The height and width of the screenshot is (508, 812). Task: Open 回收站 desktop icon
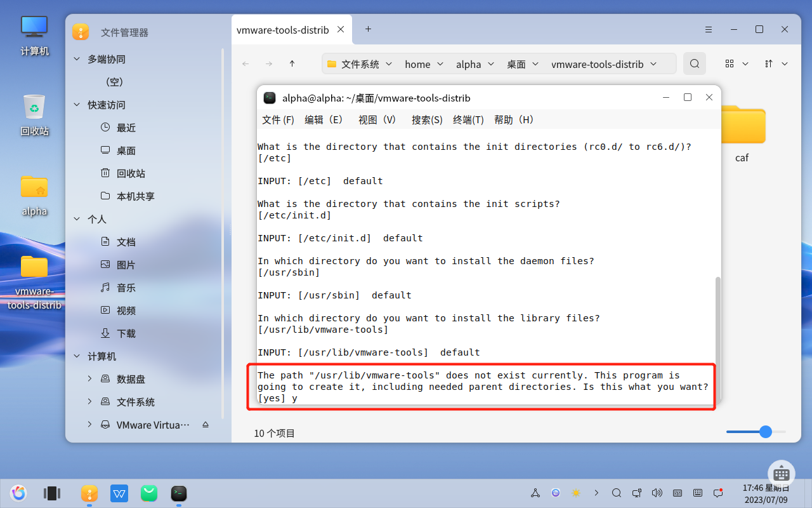34,115
